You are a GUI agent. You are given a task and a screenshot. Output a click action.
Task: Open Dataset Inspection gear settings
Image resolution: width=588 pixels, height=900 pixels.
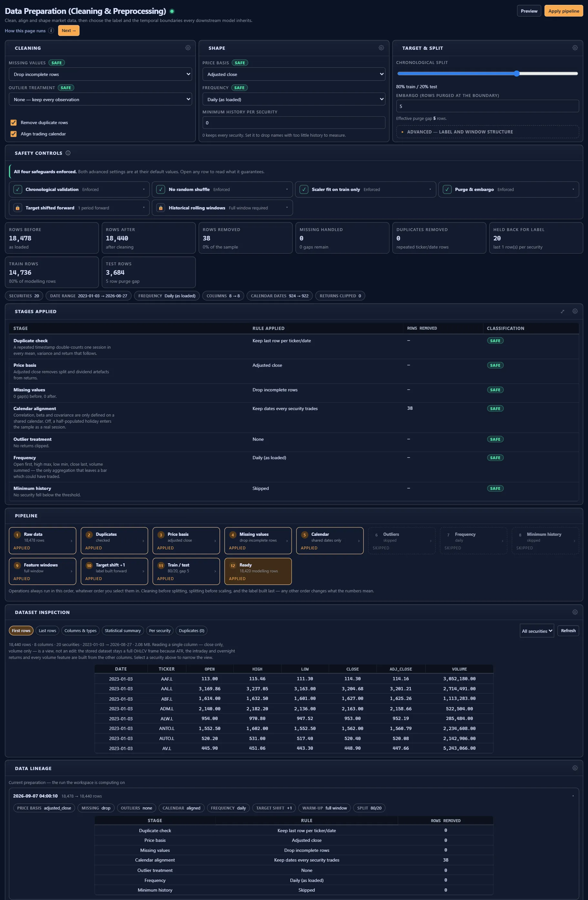[x=575, y=612]
